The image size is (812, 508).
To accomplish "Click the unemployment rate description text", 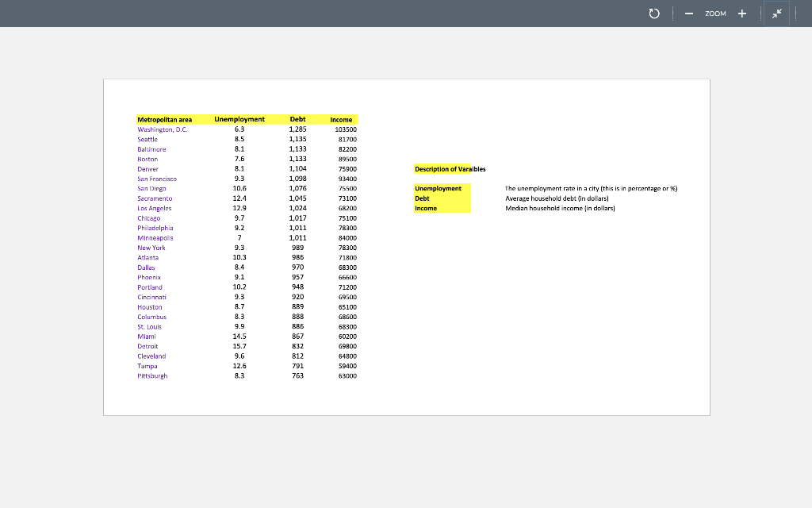I will point(591,189).
